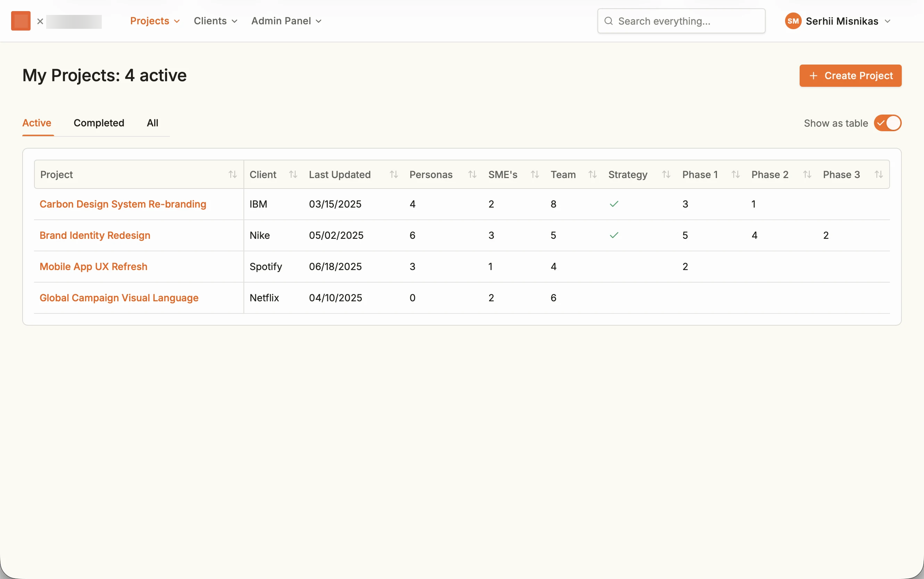The width and height of the screenshot is (924, 579).
Task: Switch to the Active tab
Action: (x=37, y=123)
